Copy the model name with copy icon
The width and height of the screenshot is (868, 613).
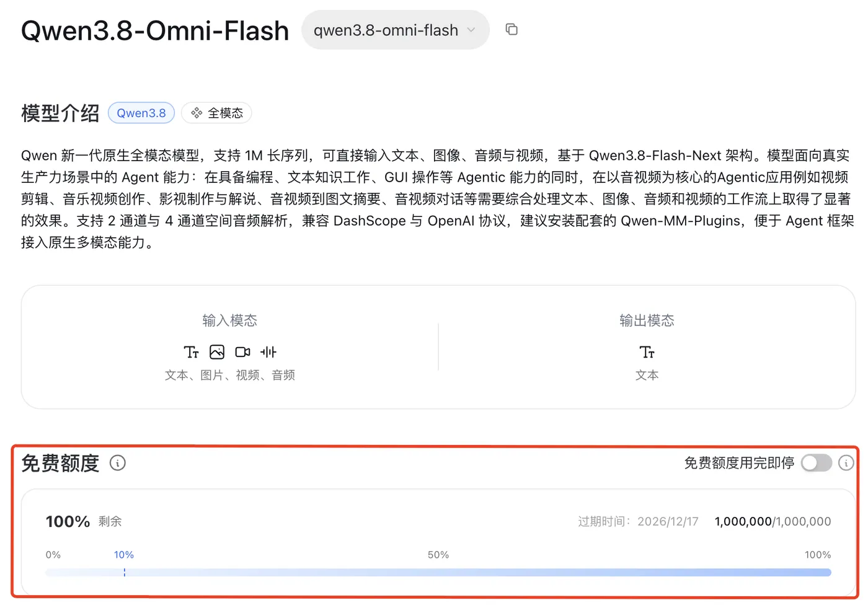[x=511, y=29]
